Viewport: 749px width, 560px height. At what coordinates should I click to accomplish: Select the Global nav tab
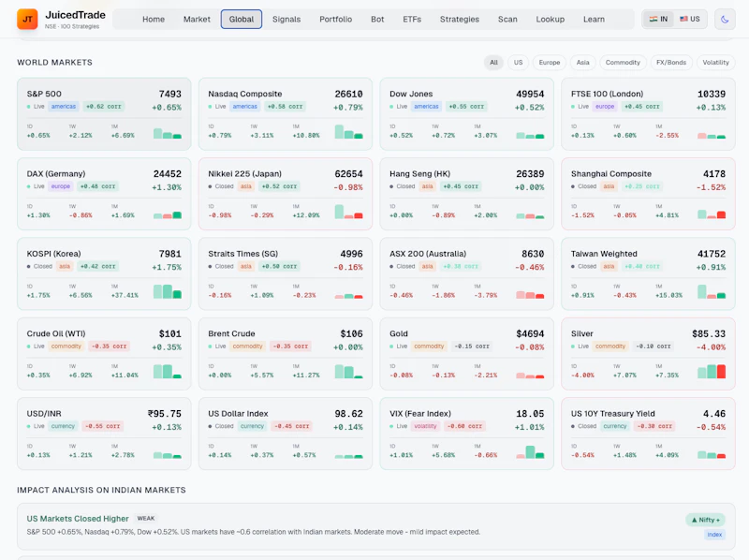tap(242, 19)
